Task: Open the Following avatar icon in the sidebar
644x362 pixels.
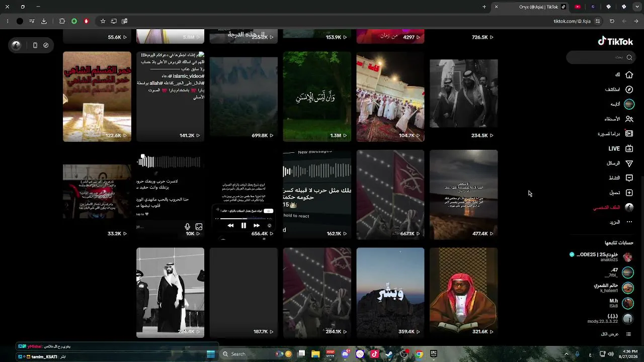Action: (x=629, y=104)
